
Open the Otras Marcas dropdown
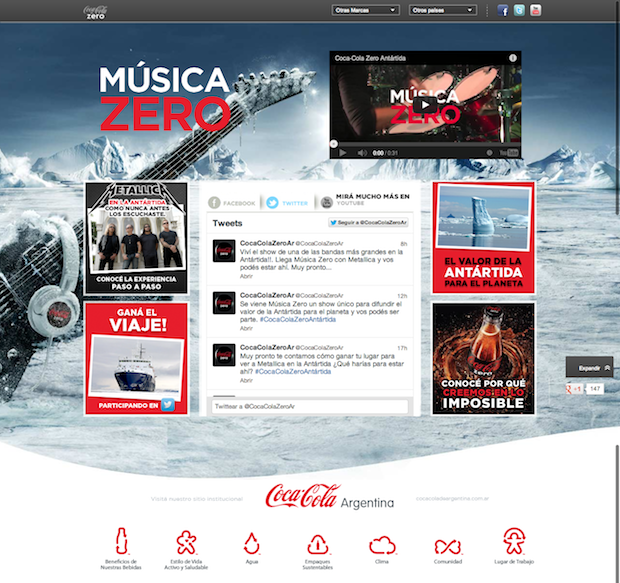[365, 10]
